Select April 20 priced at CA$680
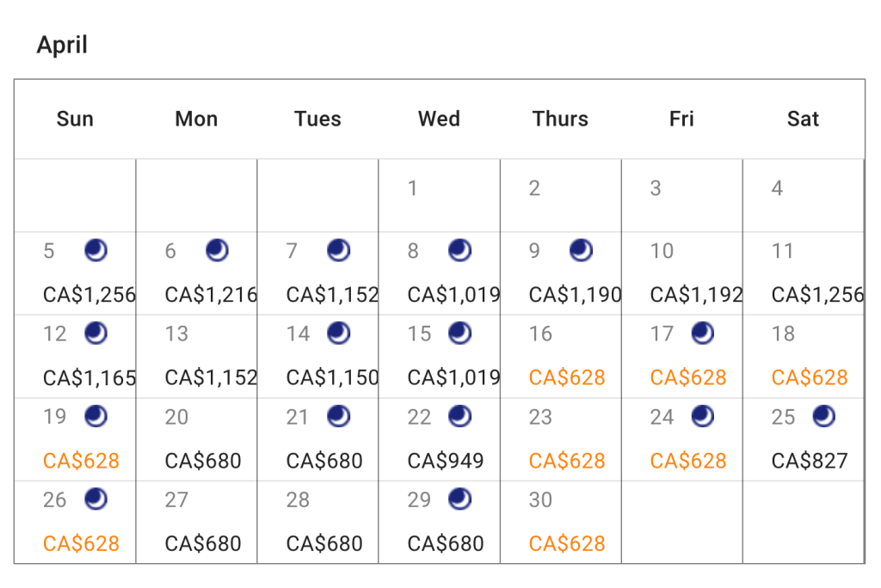The width and height of the screenshot is (881, 588). tap(203, 461)
